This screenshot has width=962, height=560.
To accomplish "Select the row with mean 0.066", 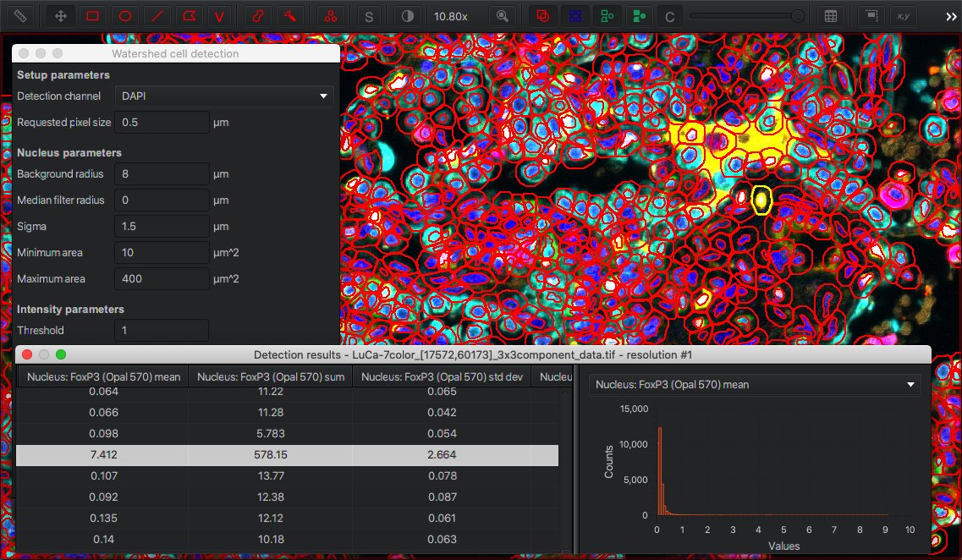I will pos(287,412).
